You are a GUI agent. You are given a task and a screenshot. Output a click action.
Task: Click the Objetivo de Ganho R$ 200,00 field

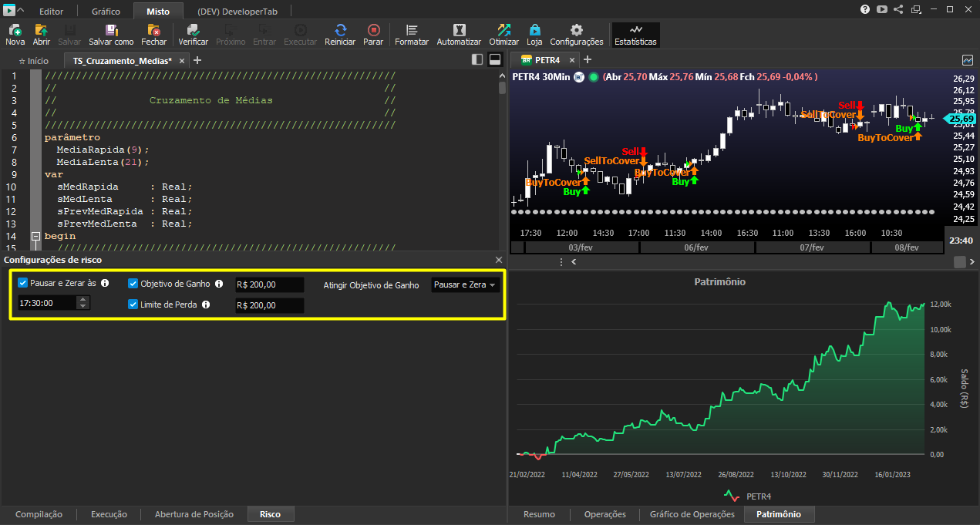(270, 284)
